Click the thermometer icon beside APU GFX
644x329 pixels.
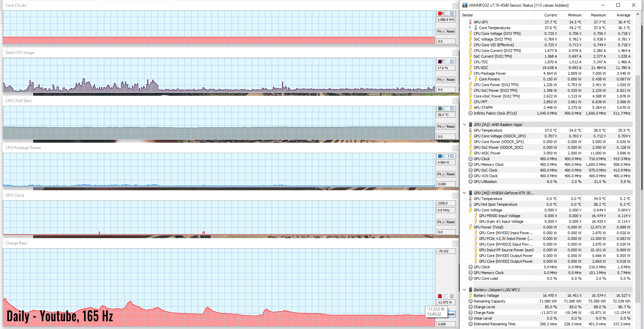[x=470, y=22]
